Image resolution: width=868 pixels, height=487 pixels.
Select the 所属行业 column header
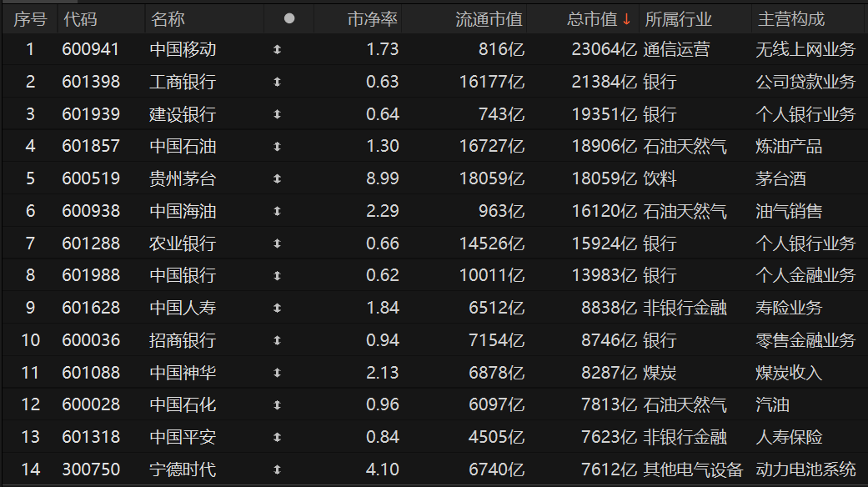coord(680,18)
